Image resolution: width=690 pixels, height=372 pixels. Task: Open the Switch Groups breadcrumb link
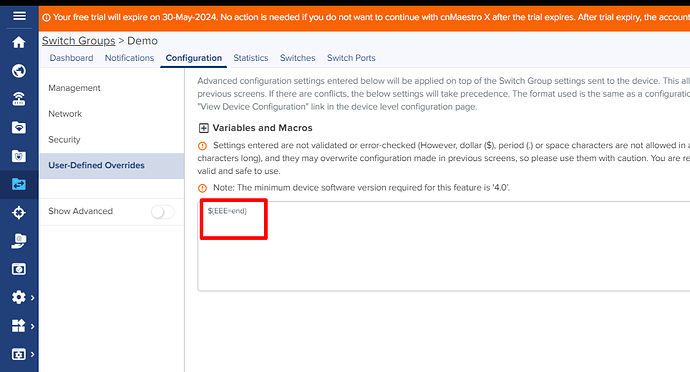78,41
